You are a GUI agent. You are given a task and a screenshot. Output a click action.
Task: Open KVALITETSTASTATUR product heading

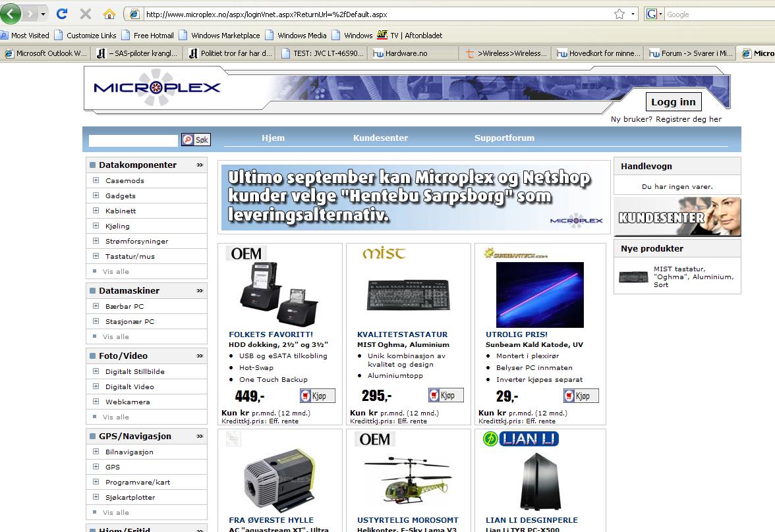click(x=402, y=334)
